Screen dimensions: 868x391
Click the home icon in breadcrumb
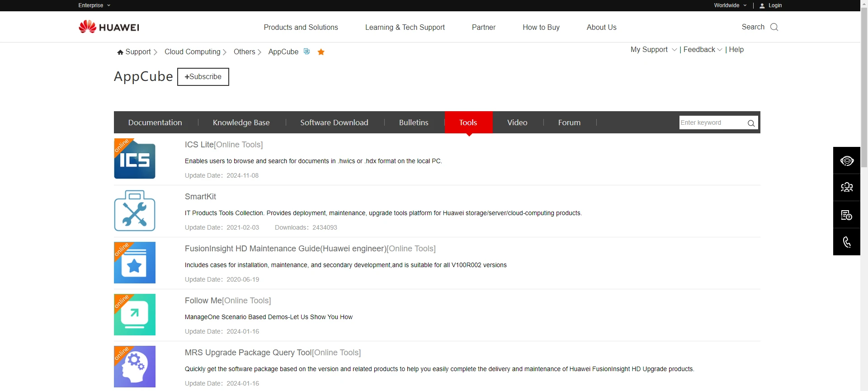120,52
